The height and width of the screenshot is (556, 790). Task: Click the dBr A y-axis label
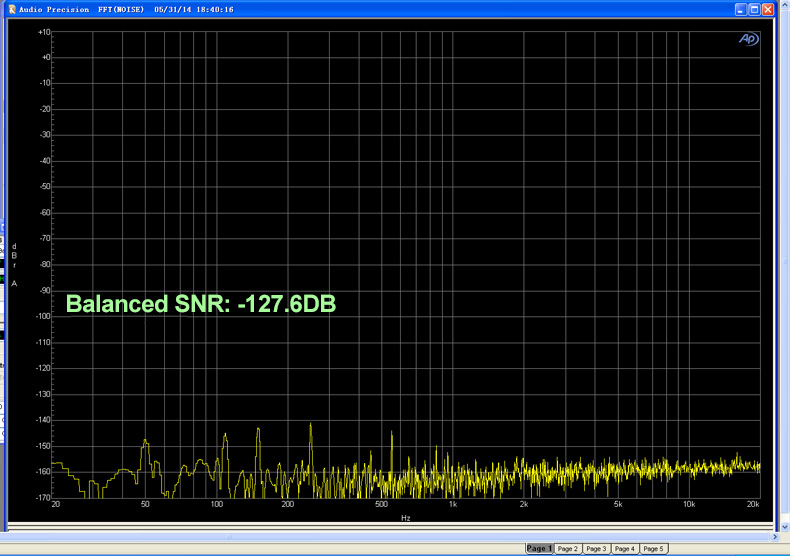coord(14,264)
